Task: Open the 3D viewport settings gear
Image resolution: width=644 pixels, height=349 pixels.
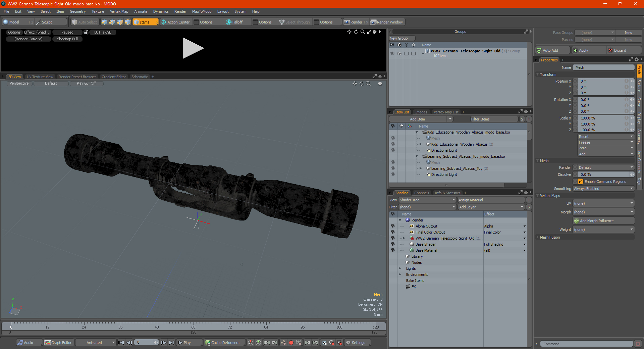Action: coord(380,84)
